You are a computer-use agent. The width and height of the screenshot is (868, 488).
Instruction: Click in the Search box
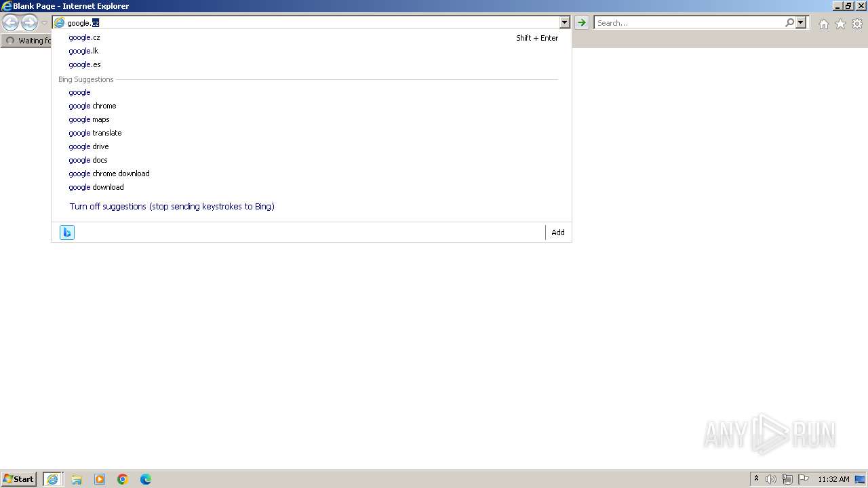click(x=688, y=23)
